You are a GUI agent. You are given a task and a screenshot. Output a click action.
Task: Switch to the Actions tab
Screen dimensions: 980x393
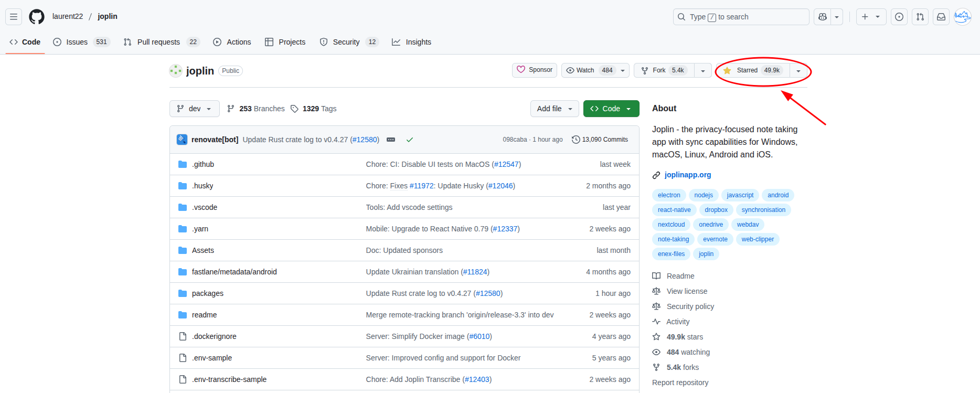click(232, 42)
